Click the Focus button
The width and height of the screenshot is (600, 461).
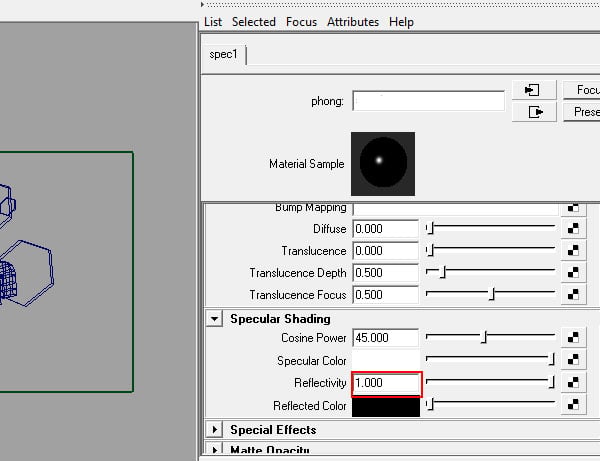click(582, 90)
